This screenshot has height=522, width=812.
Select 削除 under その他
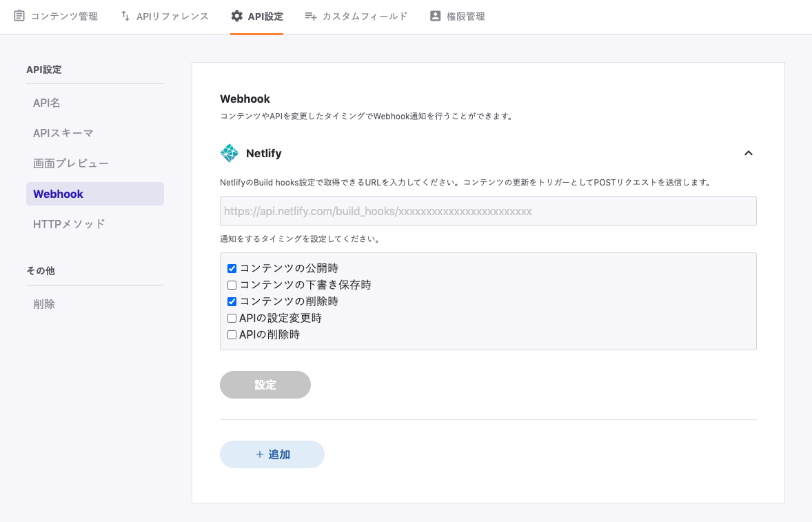tap(44, 304)
